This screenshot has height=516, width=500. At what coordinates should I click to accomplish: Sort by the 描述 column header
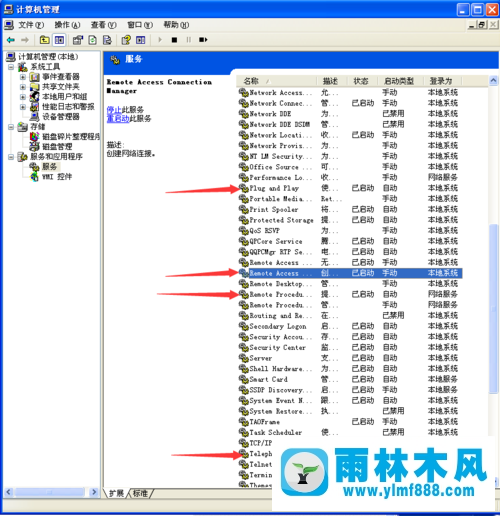(x=332, y=81)
